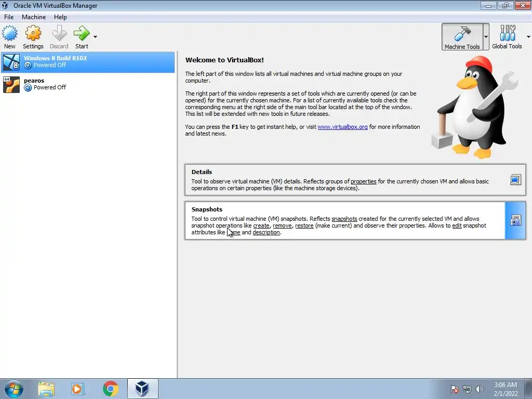This screenshot has height=399, width=532.
Task: Expand the Start button dropdown arrow
Action: [96, 37]
